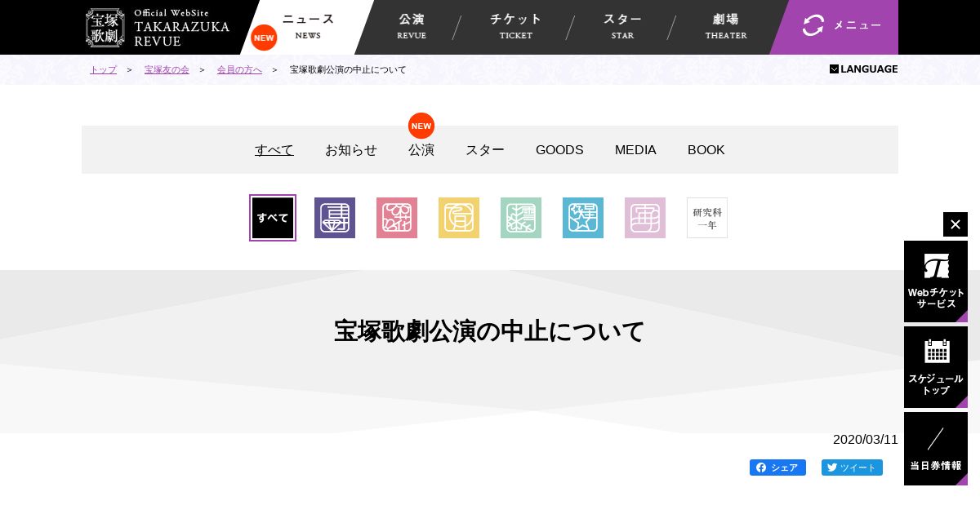This screenshot has height=514, width=980.
Task: Open the チケット TICKET navigation tab
Action: pyautogui.click(x=515, y=27)
